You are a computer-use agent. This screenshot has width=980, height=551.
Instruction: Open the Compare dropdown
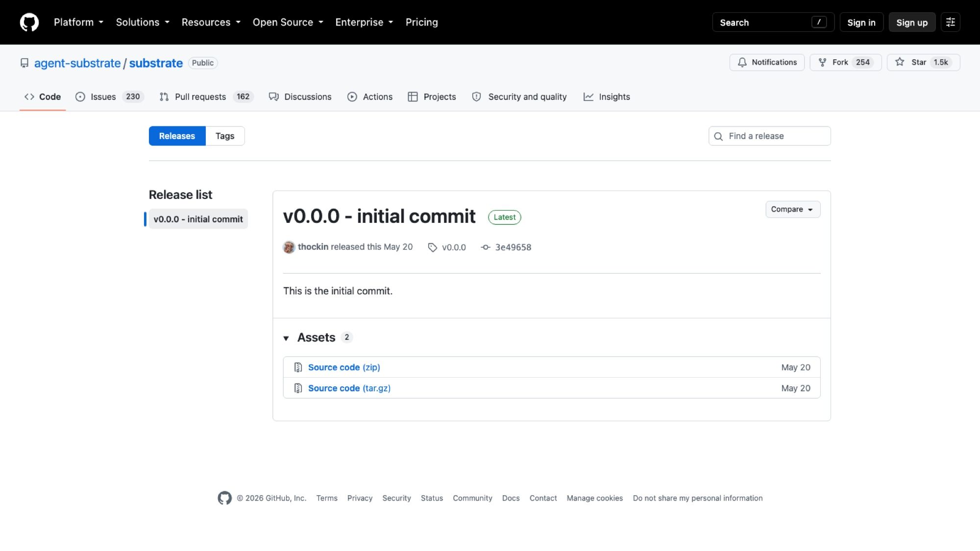pyautogui.click(x=793, y=209)
